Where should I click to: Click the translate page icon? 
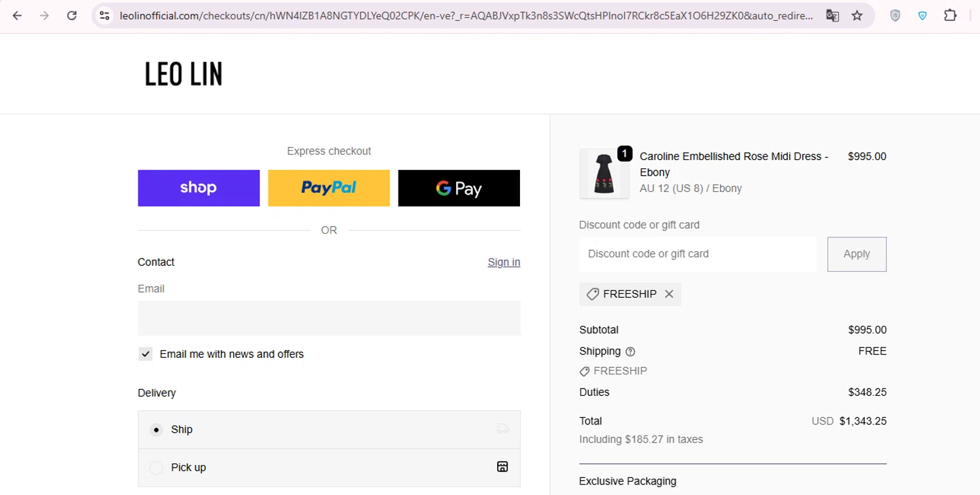pyautogui.click(x=832, y=16)
